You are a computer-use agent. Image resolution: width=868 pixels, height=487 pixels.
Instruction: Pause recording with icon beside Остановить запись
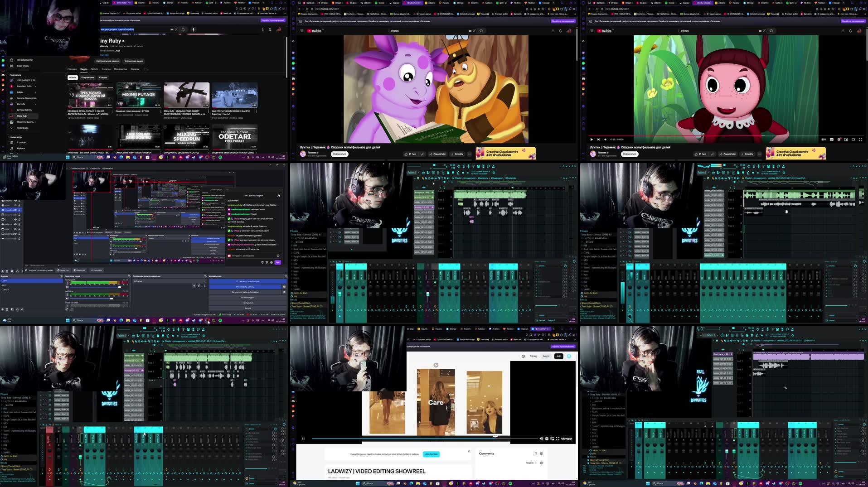(x=285, y=287)
